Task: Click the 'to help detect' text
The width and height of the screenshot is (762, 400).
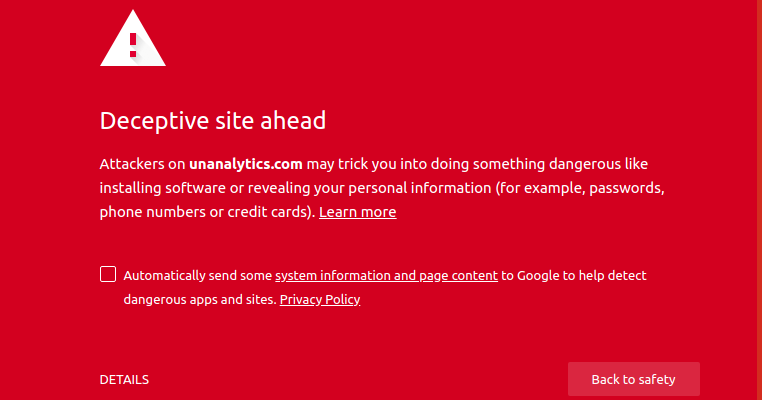Action: (606, 275)
